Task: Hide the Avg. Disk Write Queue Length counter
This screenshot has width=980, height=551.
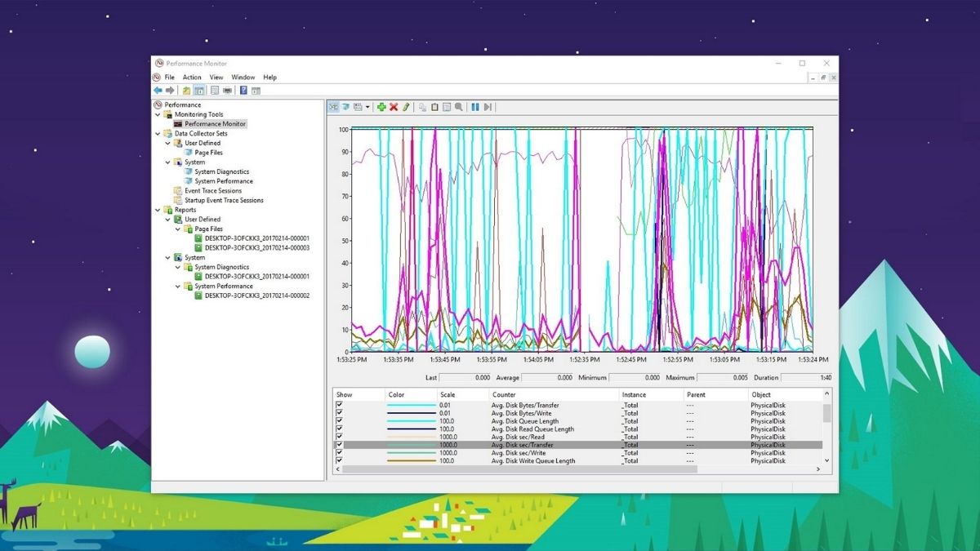Action: (x=340, y=461)
